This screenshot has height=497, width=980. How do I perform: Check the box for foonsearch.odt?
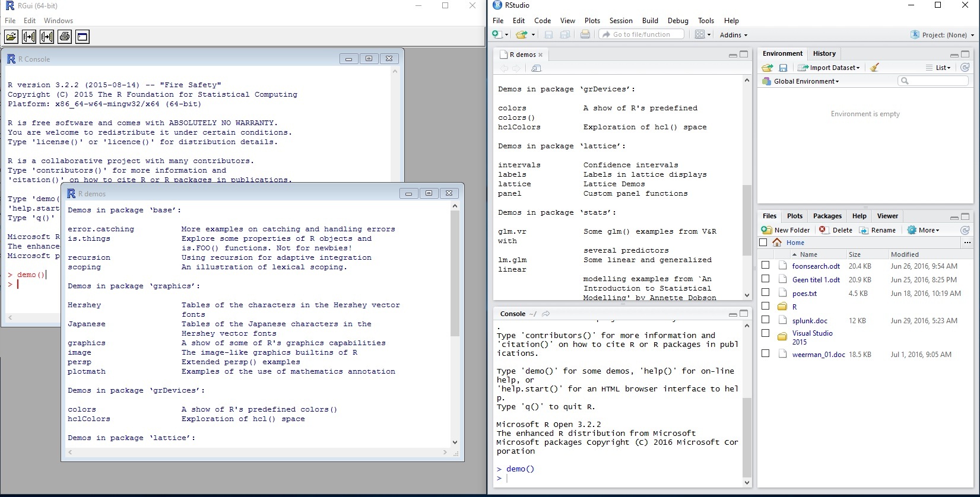765,265
